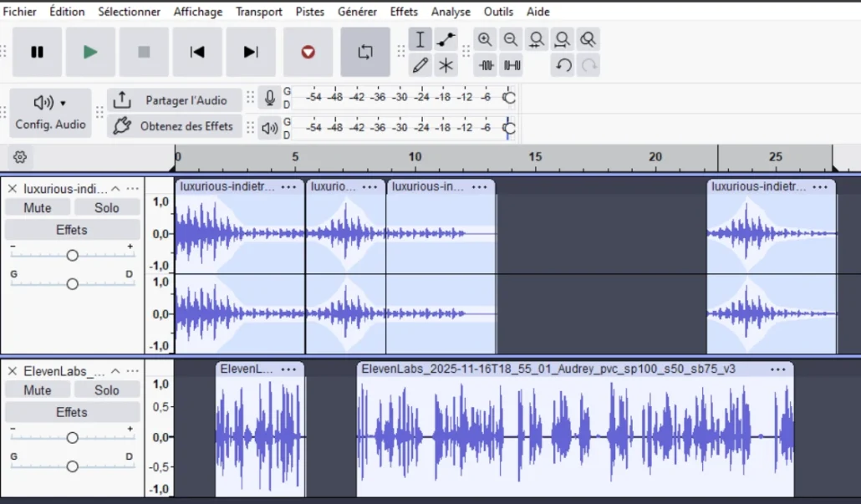This screenshot has height=504, width=861.
Task: Activate the Multi-tool
Action: (x=446, y=65)
